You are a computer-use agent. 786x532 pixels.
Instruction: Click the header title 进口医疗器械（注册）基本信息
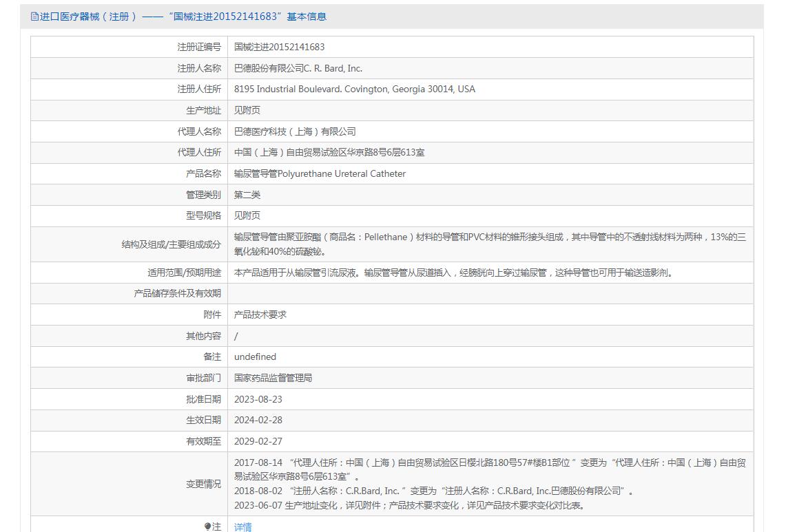click(183, 17)
